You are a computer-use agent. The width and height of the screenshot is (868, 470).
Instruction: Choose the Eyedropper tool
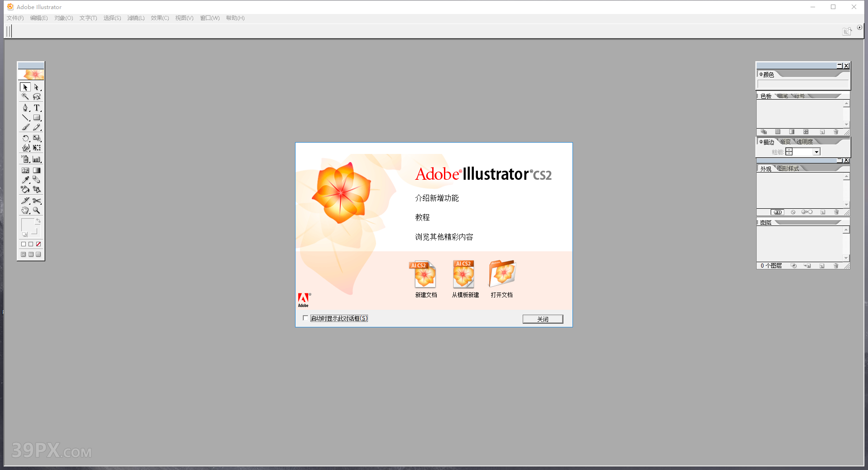[x=25, y=180]
